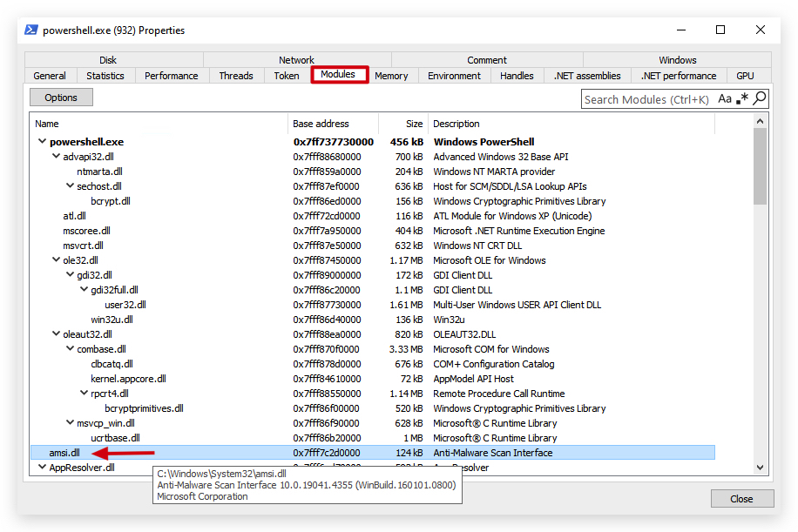Screen dimensions: 798x532
Task: Sort by Base address column header
Action: 333,124
